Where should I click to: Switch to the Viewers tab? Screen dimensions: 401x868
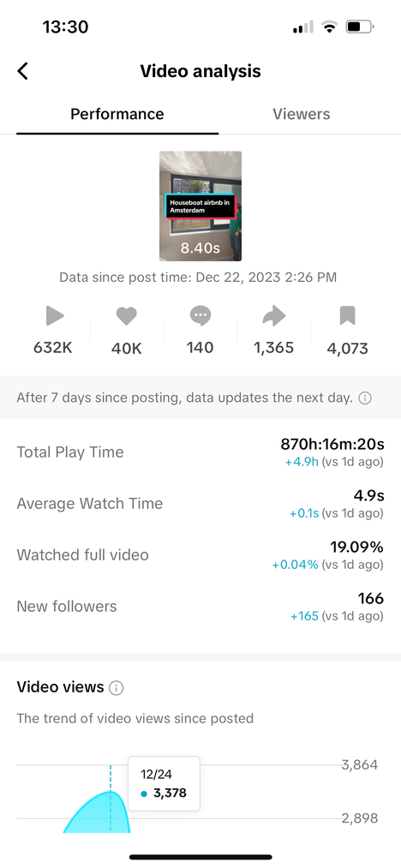[x=302, y=114]
